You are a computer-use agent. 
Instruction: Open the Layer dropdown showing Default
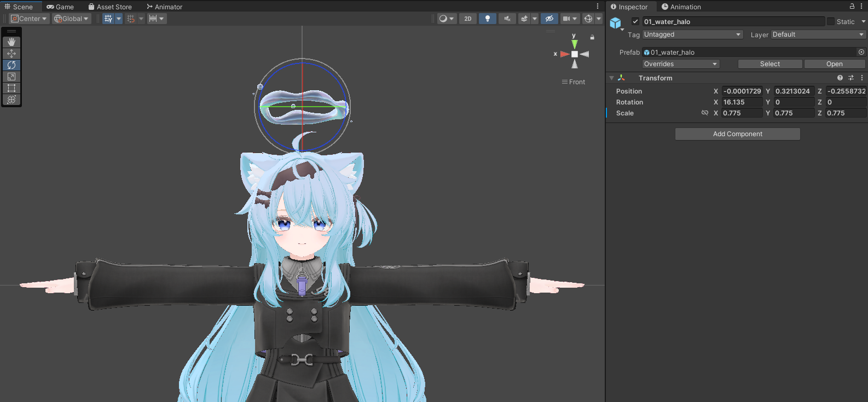click(x=818, y=34)
